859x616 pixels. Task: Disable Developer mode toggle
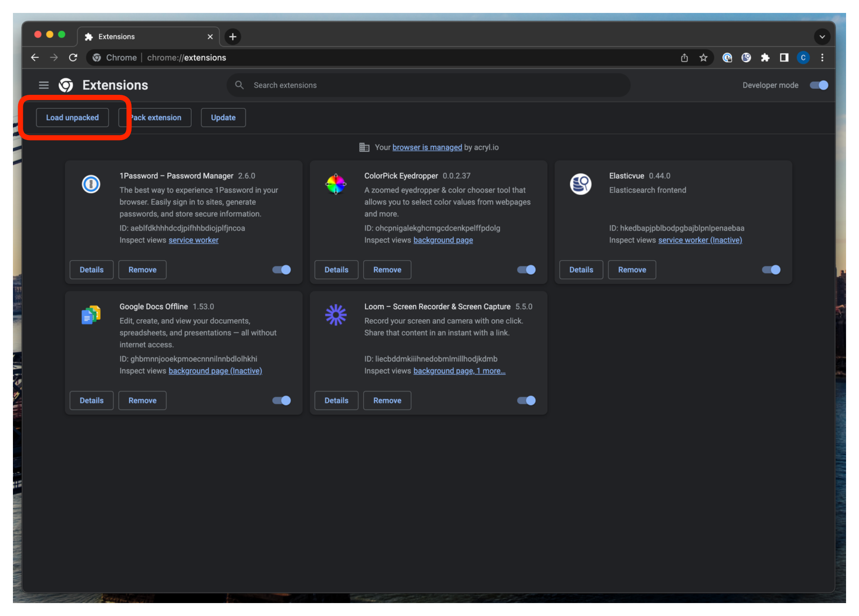818,85
